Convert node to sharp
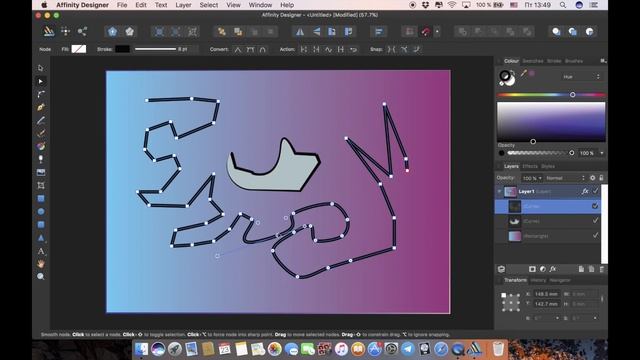 click(238, 49)
